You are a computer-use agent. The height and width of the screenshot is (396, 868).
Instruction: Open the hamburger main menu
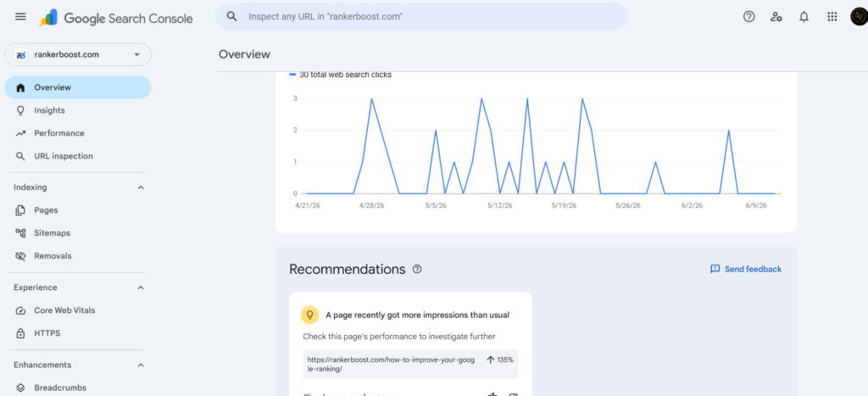click(20, 17)
